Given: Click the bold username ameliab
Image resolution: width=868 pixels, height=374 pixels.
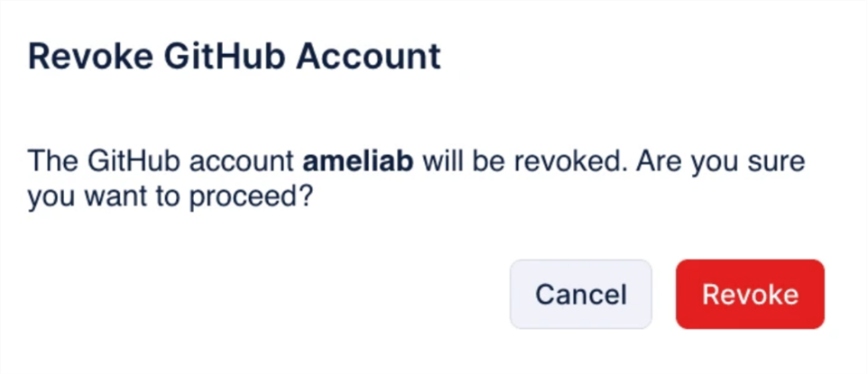Looking at the screenshot, I should point(359,163).
